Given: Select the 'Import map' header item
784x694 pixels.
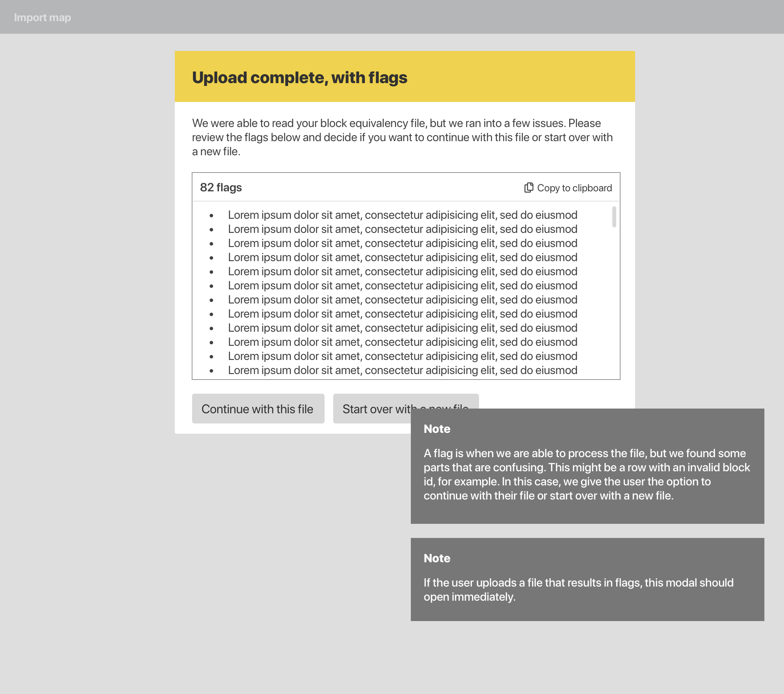Looking at the screenshot, I should point(42,17).
